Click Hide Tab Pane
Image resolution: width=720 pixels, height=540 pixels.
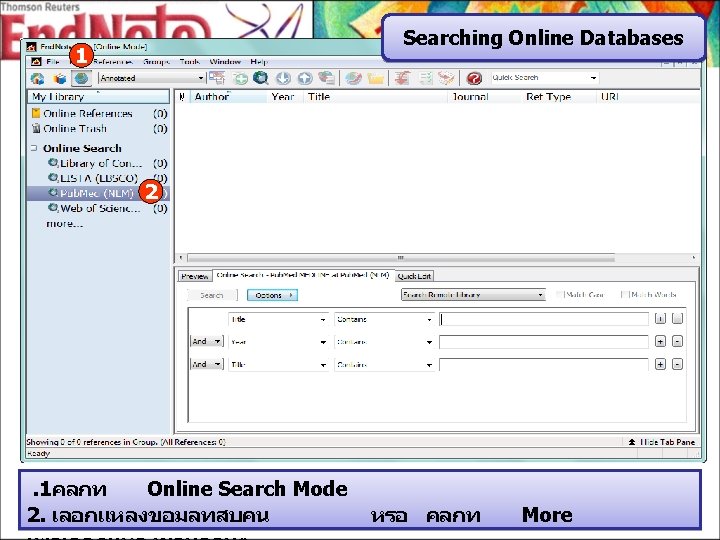(662, 442)
